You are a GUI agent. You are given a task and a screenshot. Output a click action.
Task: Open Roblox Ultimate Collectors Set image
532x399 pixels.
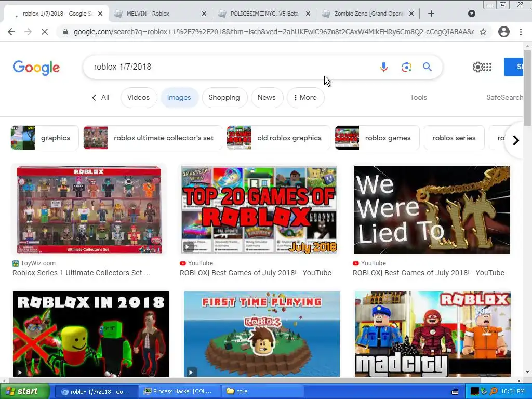pyautogui.click(x=89, y=209)
